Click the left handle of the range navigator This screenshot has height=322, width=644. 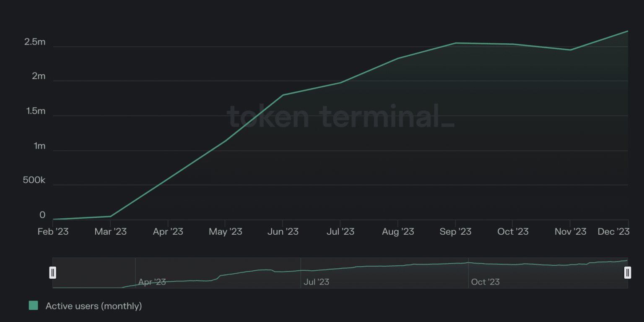[x=53, y=273]
